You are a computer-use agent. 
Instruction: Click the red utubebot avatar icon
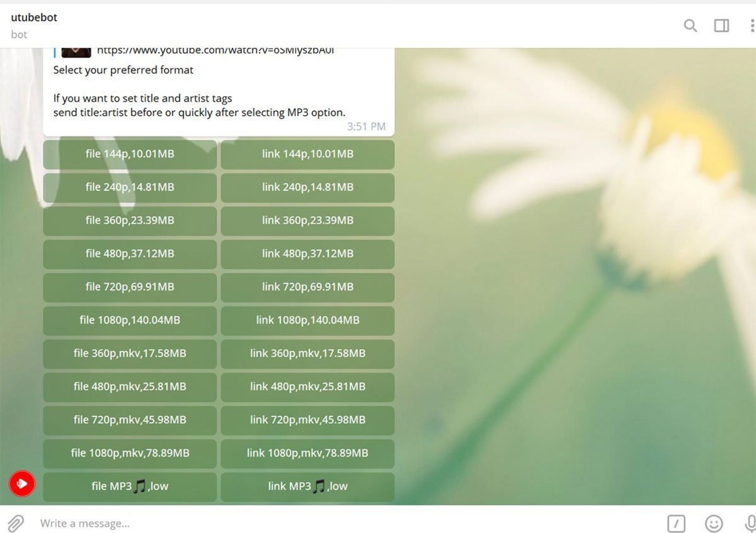pyautogui.click(x=22, y=483)
